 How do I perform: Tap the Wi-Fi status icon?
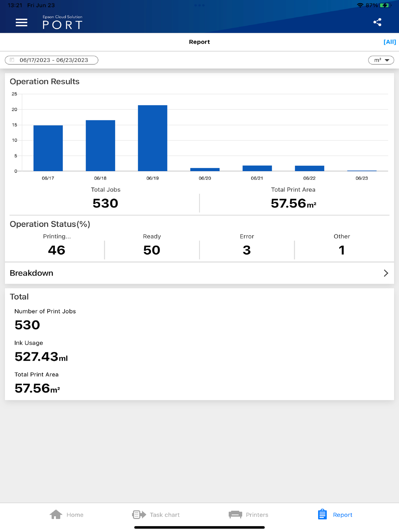[x=360, y=5]
